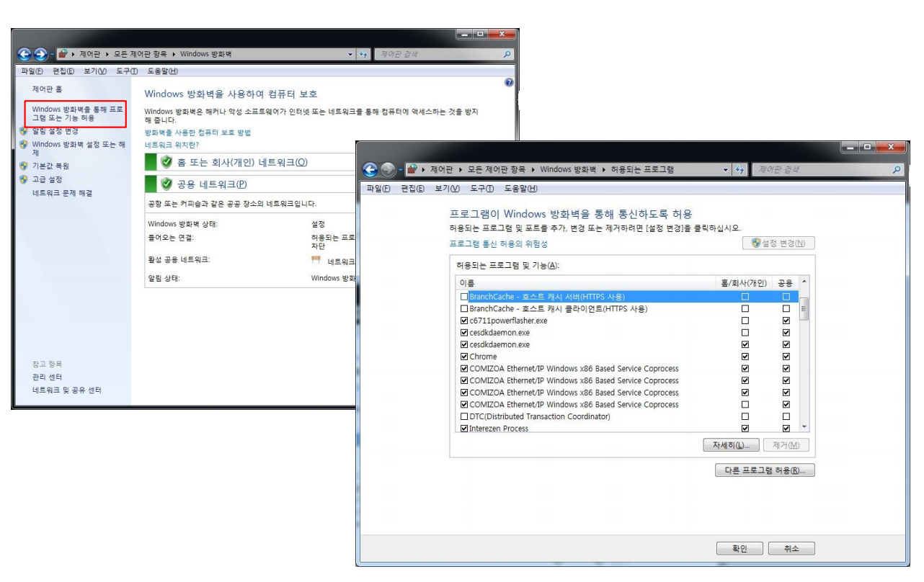Open 도구(T) menu in front window
The image size is (924, 582).
pyautogui.click(x=481, y=189)
